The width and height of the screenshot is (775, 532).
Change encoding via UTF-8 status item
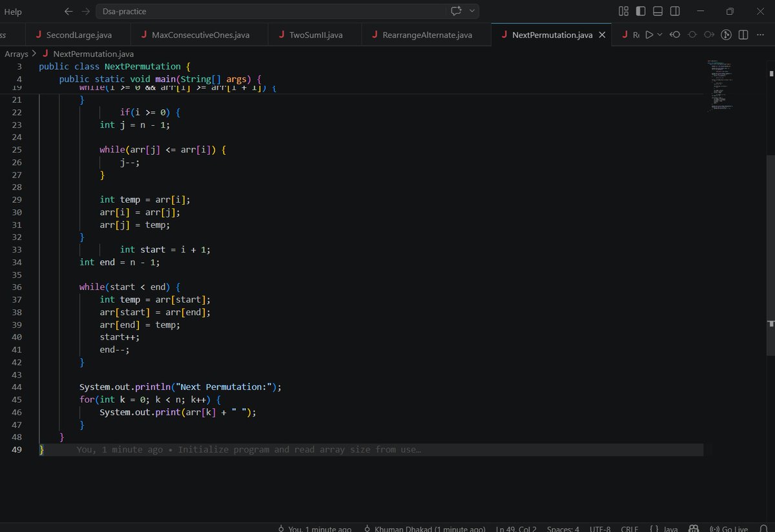tap(600, 528)
